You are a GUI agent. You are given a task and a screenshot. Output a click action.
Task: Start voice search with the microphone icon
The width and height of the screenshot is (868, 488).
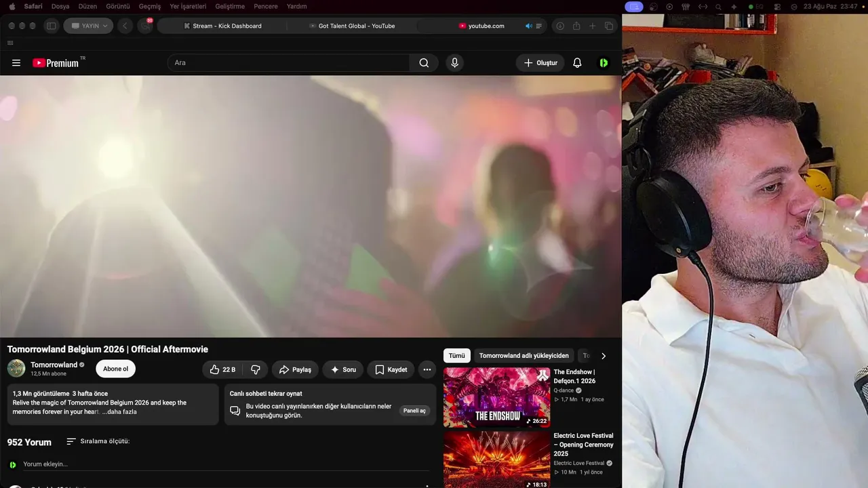click(454, 63)
